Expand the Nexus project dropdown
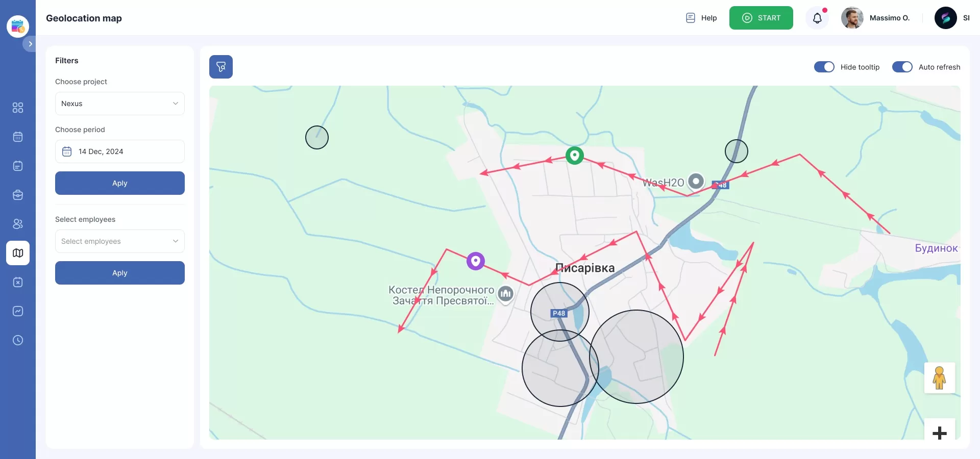The image size is (980, 459). 120,104
